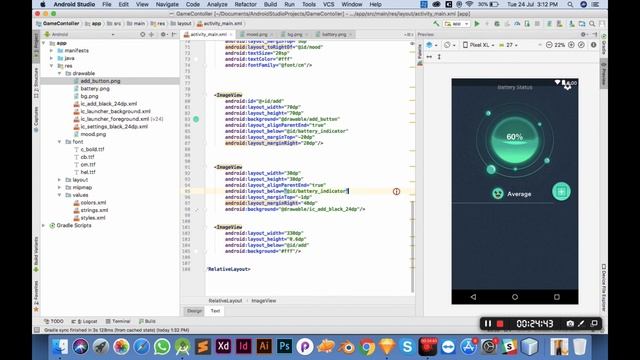The height and width of the screenshot is (360, 640).
Task: Switch to the mood.png editor tab
Action: coord(256,34)
